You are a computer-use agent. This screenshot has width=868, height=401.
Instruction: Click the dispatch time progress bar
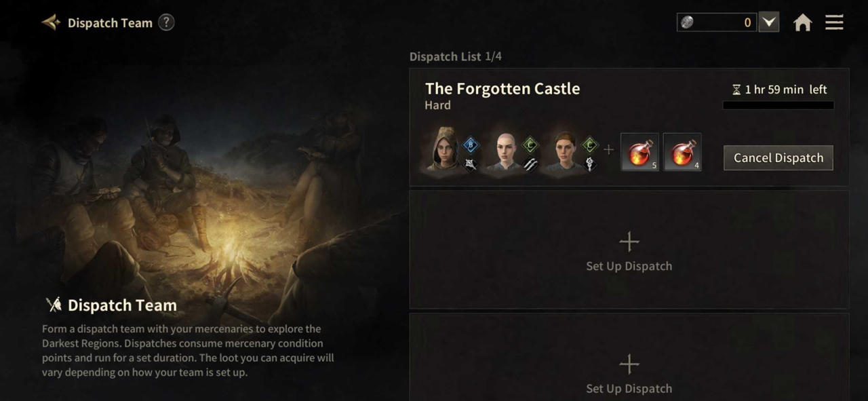(778, 105)
